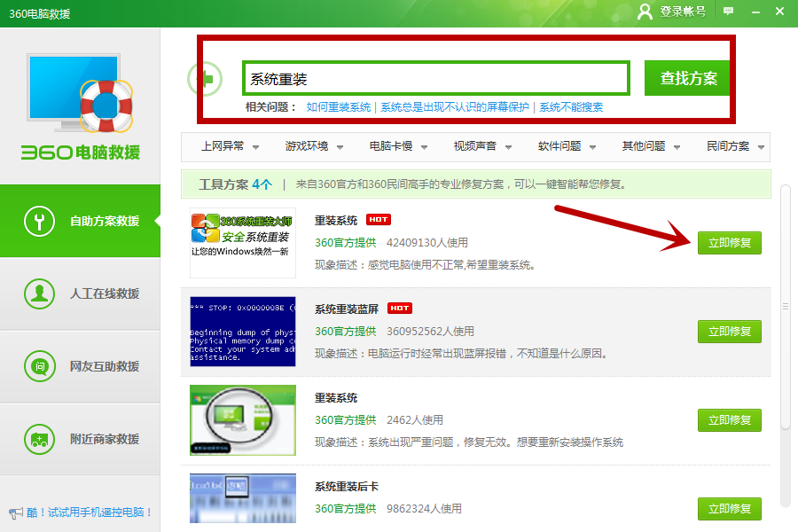Click the search field containing 系统重装
The height and width of the screenshot is (532, 798).
[436, 78]
